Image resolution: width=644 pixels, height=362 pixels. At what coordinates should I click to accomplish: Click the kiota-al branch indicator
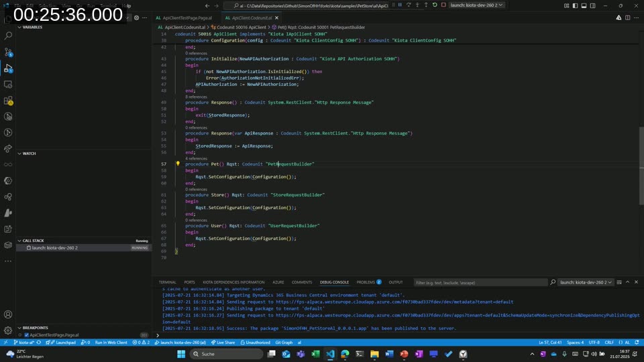[24, 343]
